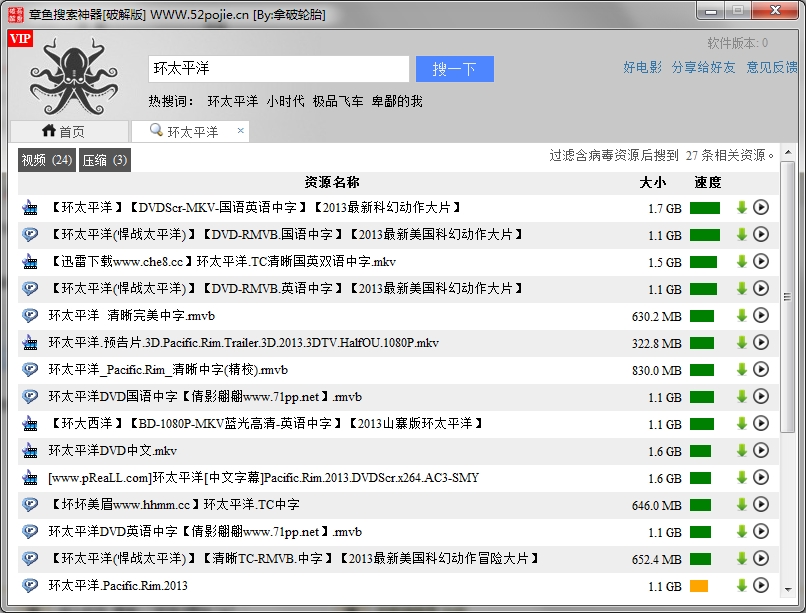
Task: Download the DVD-RMVB.英语中字 resource
Action: pyautogui.click(x=741, y=289)
